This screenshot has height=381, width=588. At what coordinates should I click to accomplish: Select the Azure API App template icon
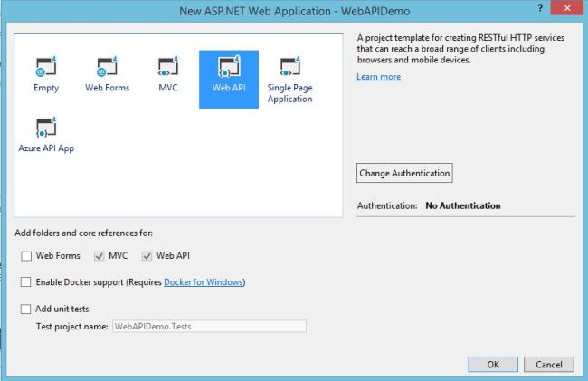tap(46, 127)
